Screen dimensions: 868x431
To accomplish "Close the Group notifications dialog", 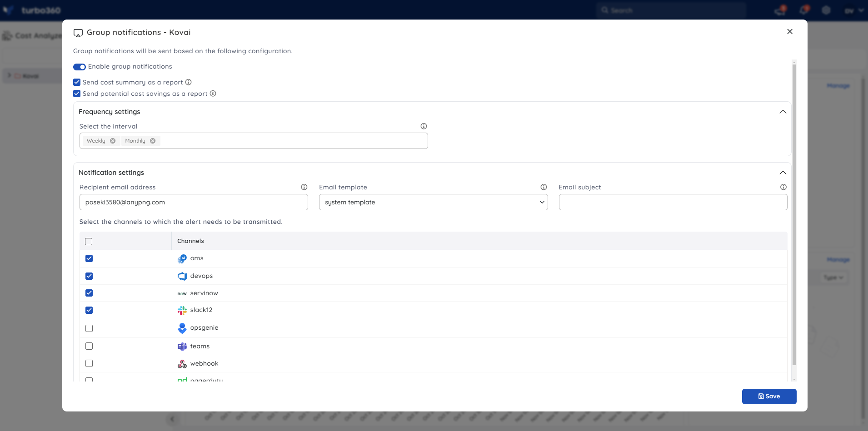I will [x=790, y=31].
